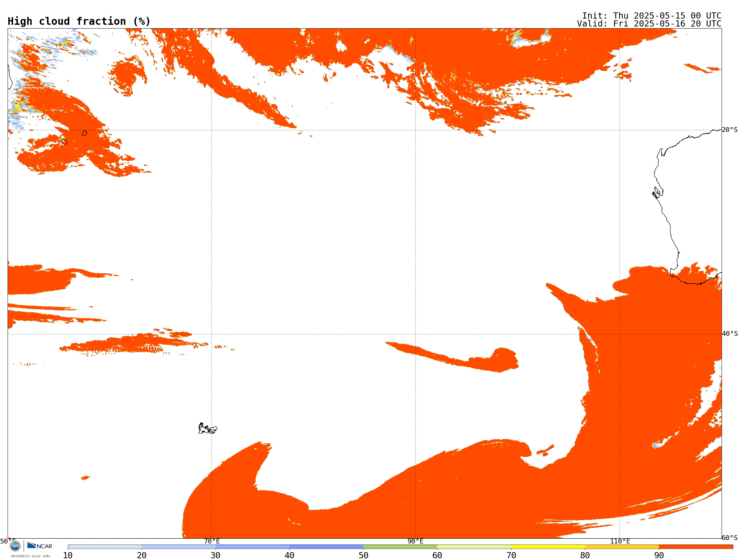Click the colorbar tick label 30

point(216,556)
